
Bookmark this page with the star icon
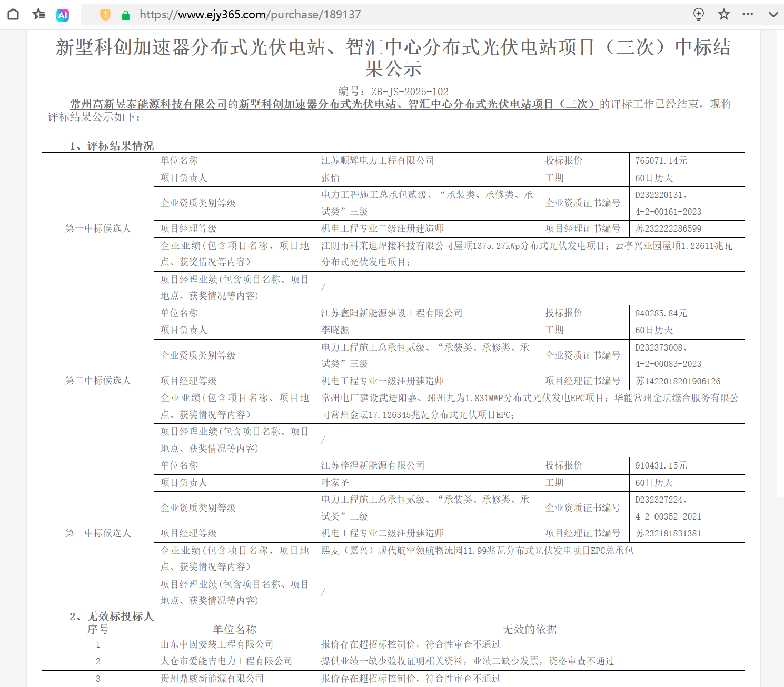pos(724,14)
